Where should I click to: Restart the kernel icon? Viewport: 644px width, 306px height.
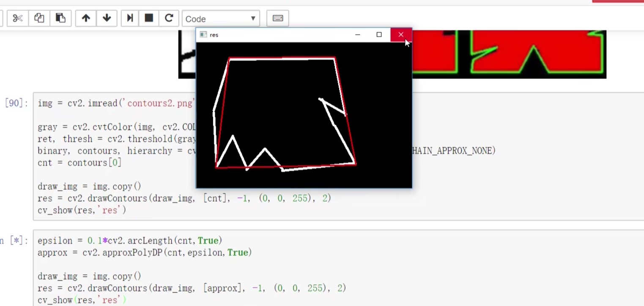click(169, 18)
